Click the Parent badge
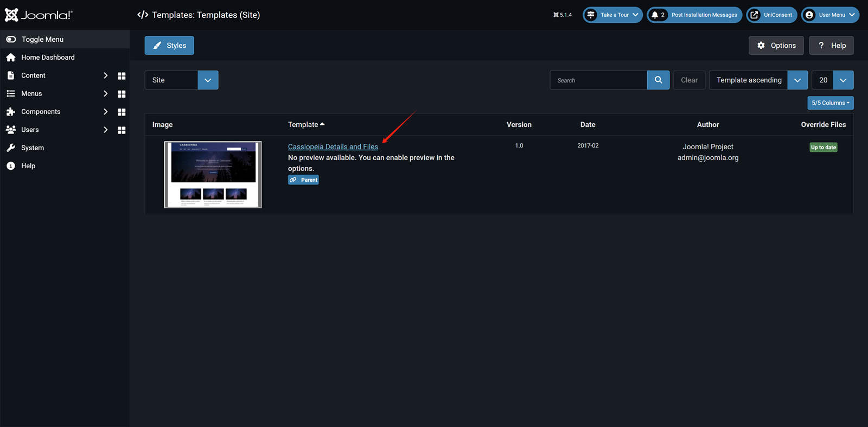This screenshot has width=868, height=427. tap(303, 180)
